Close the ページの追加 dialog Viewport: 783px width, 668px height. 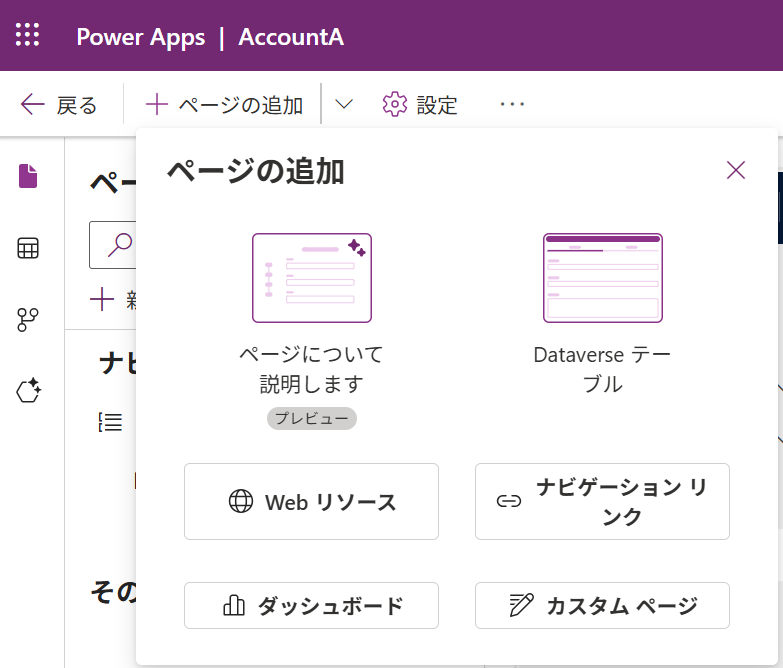click(x=736, y=170)
